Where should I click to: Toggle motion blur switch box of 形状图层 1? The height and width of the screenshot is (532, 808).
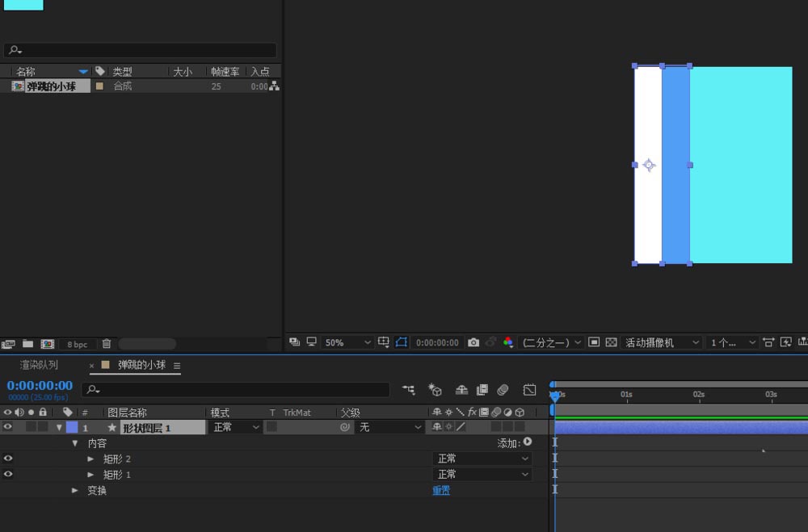[x=496, y=426]
